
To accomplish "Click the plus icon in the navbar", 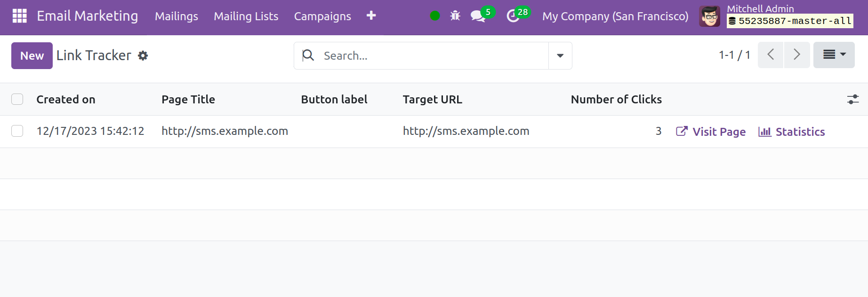I will click(x=371, y=16).
